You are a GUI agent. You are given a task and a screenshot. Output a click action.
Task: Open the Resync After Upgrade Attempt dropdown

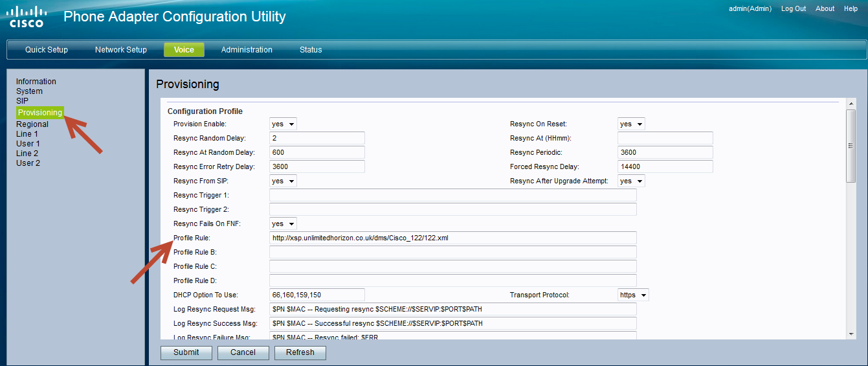[631, 181]
